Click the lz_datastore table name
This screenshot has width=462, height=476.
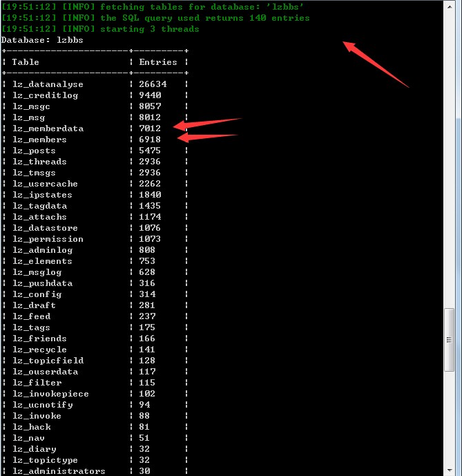45,228
